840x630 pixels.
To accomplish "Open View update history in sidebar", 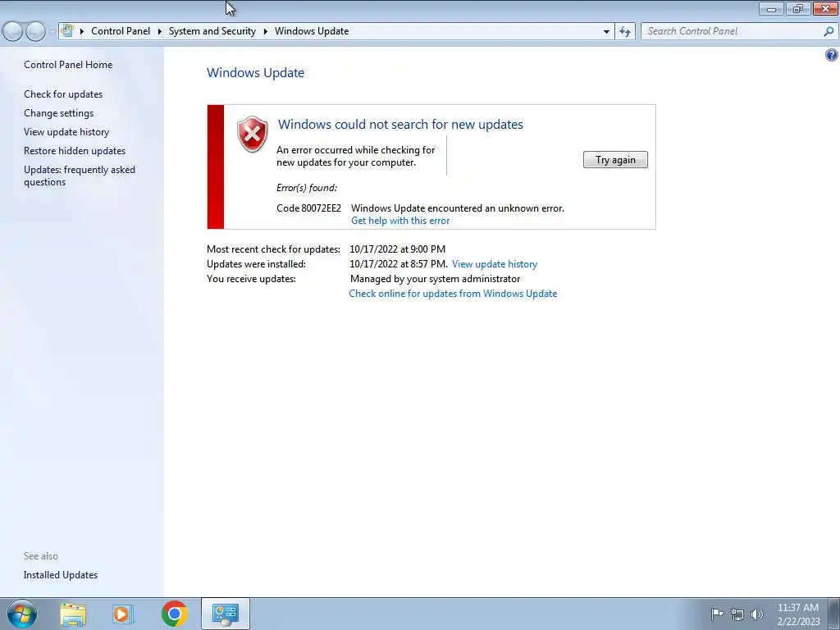I will point(66,132).
